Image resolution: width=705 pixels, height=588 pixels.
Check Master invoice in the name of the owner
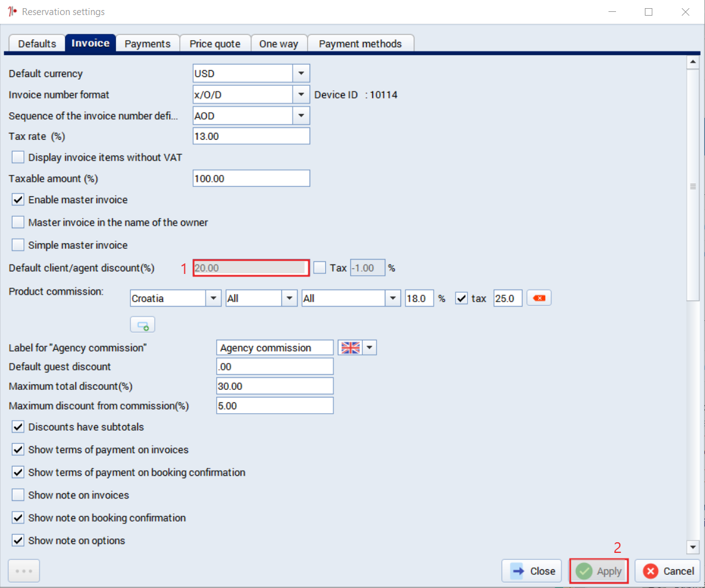coord(18,223)
